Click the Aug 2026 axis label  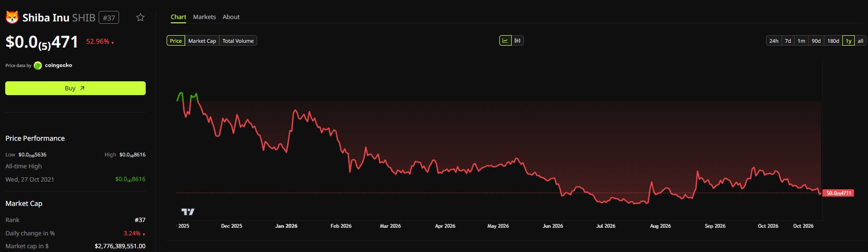tap(660, 226)
